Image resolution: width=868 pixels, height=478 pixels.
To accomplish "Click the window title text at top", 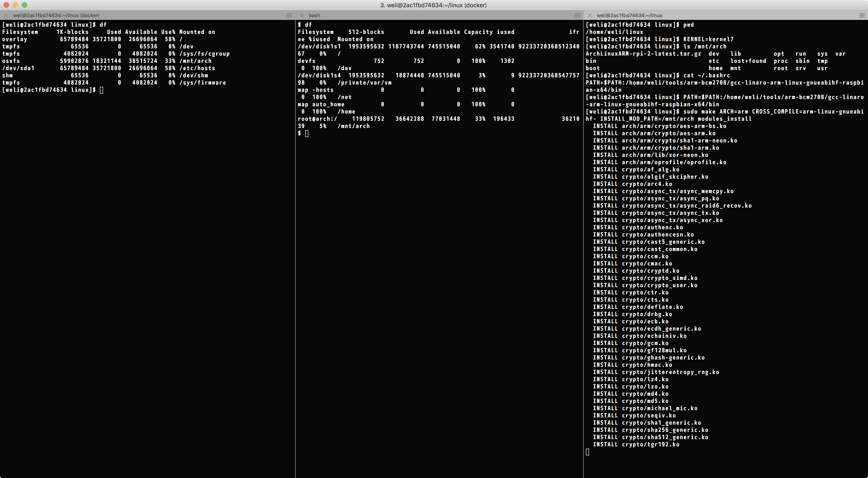I will (x=433, y=5).
